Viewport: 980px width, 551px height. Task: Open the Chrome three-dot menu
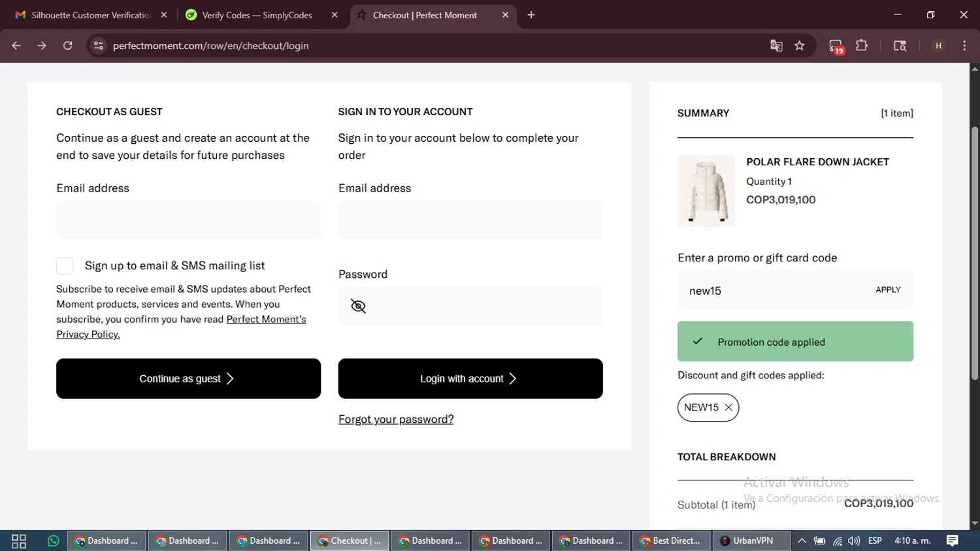point(964,46)
